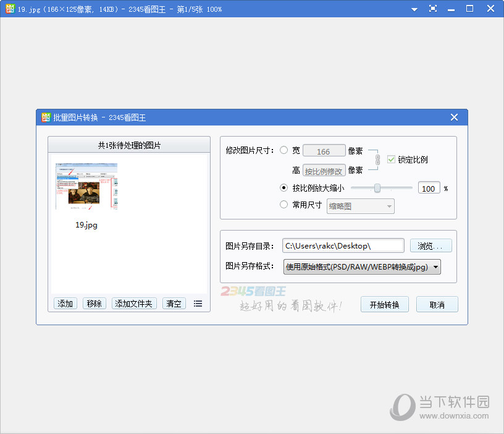This screenshot has width=504, height=434.
Task: Enable the 锁定比例 checkbox
Action: (392, 159)
